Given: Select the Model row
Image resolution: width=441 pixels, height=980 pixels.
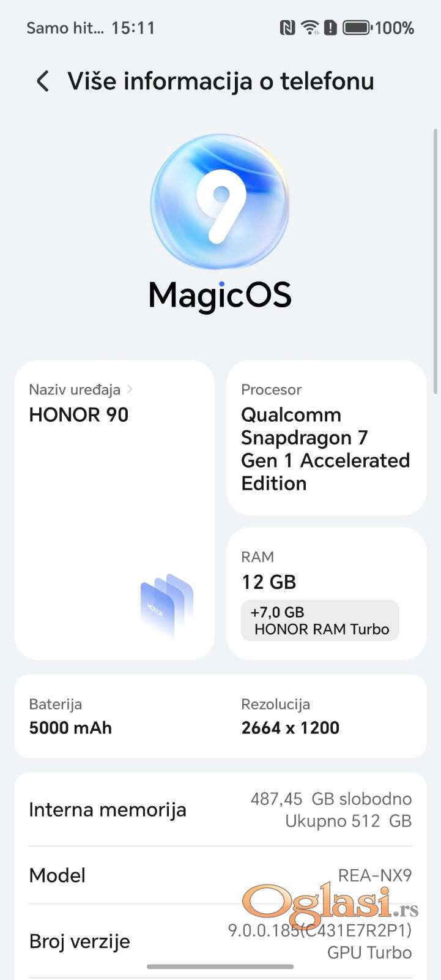Looking at the screenshot, I should 220,875.
